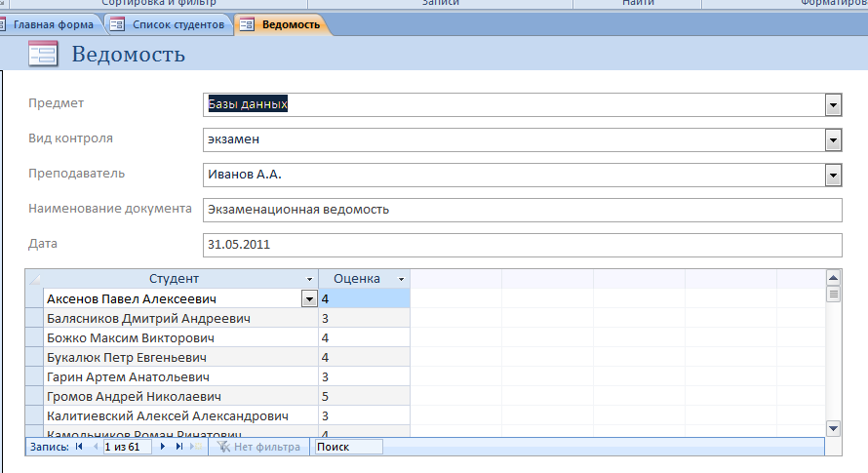Click the Список студентов tab form icon
Viewport: 868px width, 473px height.
(x=117, y=25)
